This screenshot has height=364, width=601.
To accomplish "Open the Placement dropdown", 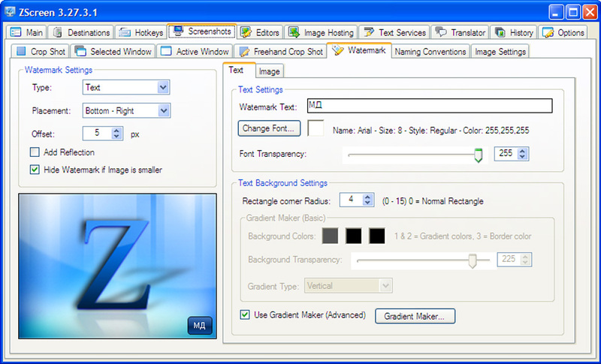I will coord(164,110).
